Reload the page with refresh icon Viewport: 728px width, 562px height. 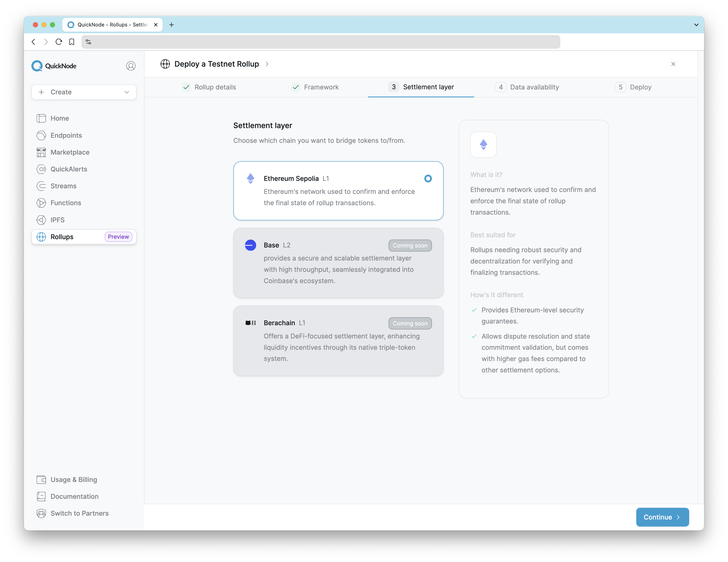click(59, 42)
